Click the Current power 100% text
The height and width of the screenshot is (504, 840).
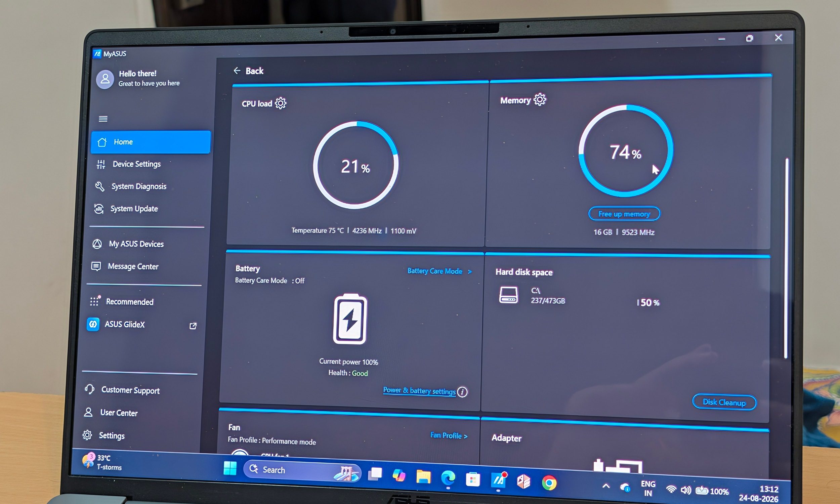pos(348,362)
